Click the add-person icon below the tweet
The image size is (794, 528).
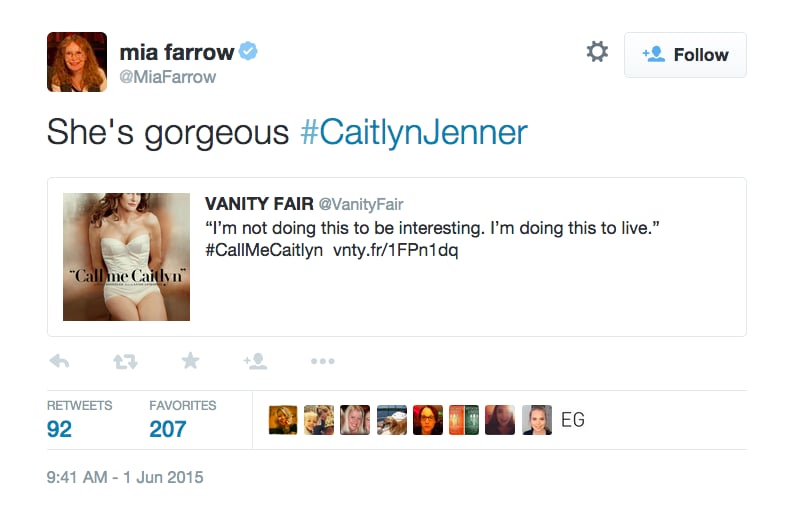255,361
